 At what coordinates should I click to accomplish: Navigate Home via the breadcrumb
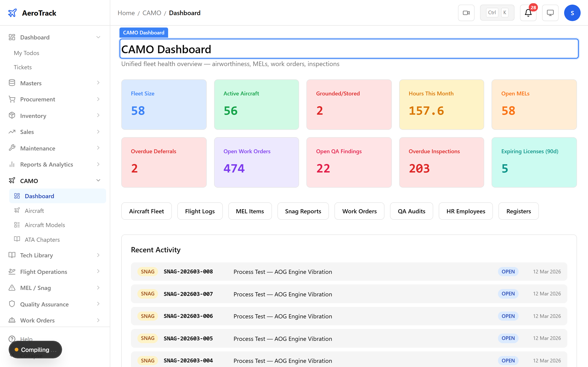(x=126, y=13)
